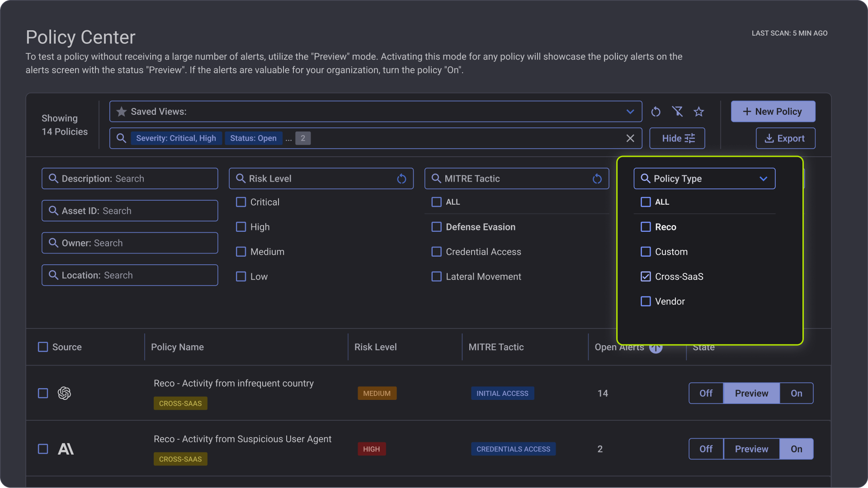868x488 pixels.
Task: Click the hidden filters count badge 2
Action: click(303, 138)
